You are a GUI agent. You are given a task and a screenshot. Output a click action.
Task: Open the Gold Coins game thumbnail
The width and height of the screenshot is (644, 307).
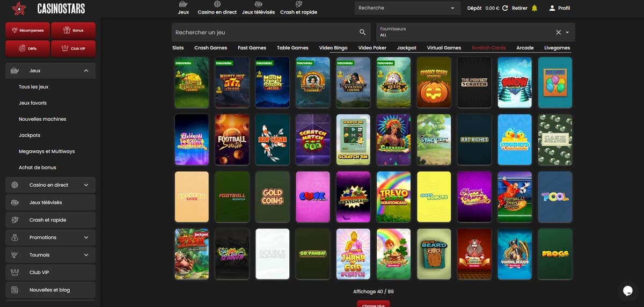(273, 196)
